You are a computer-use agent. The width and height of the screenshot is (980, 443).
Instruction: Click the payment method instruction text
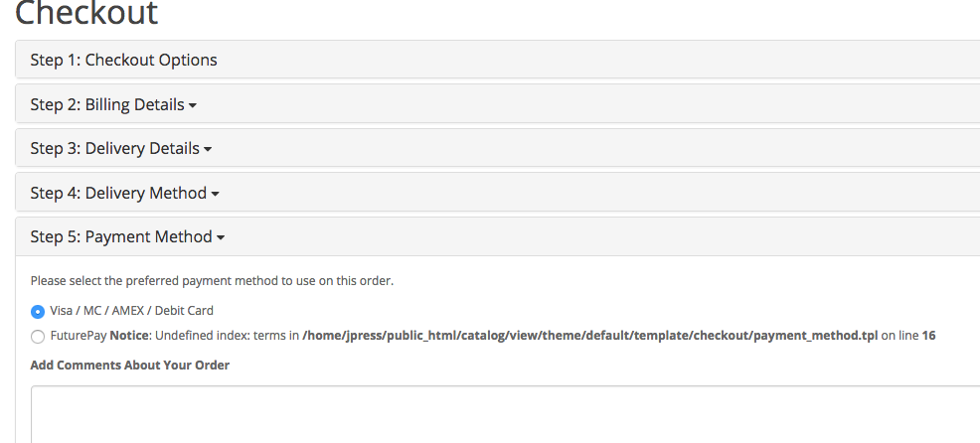tap(212, 280)
